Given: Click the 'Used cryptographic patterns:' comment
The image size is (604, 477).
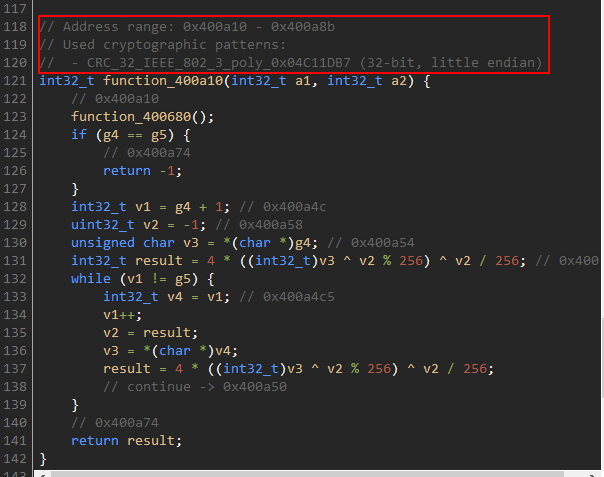Looking at the screenshot, I should coord(162,45).
